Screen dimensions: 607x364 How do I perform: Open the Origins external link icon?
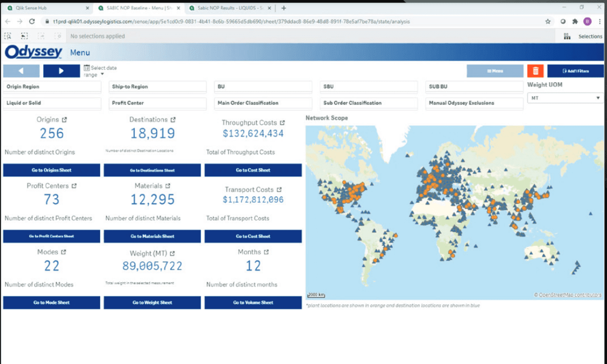[x=64, y=120]
